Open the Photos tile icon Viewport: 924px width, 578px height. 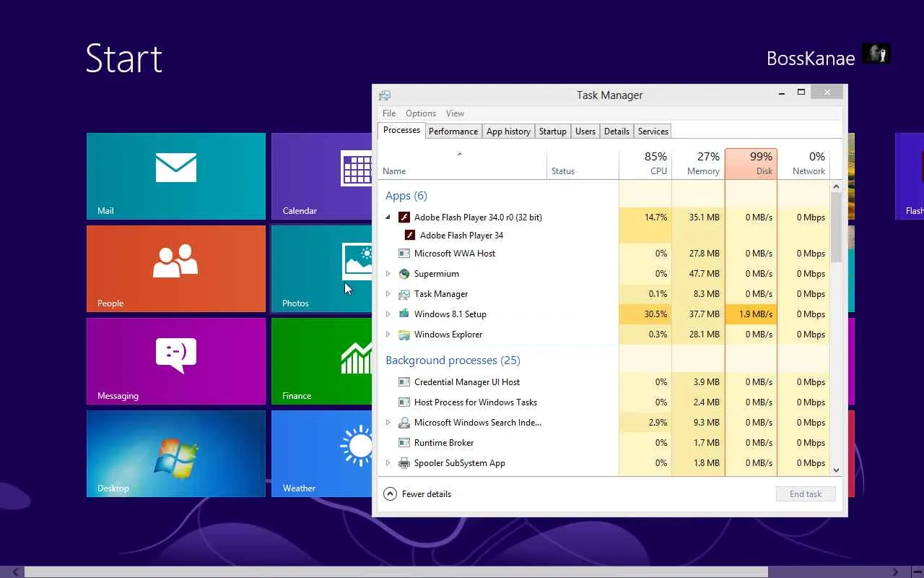coord(357,262)
